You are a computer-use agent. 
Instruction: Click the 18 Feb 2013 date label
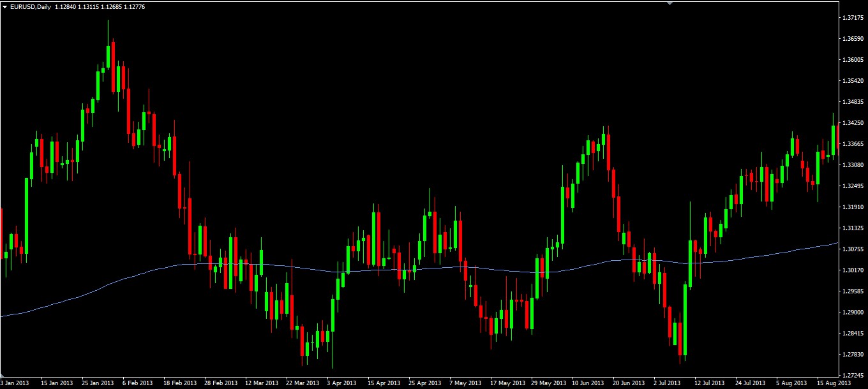pos(179,383)
